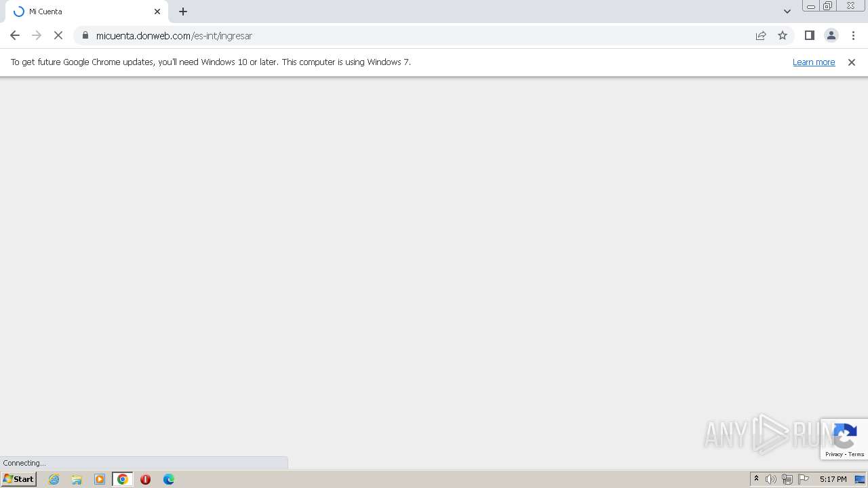
Task: Open Windows Media Player from taskbar
Action: tap(100, 479)
